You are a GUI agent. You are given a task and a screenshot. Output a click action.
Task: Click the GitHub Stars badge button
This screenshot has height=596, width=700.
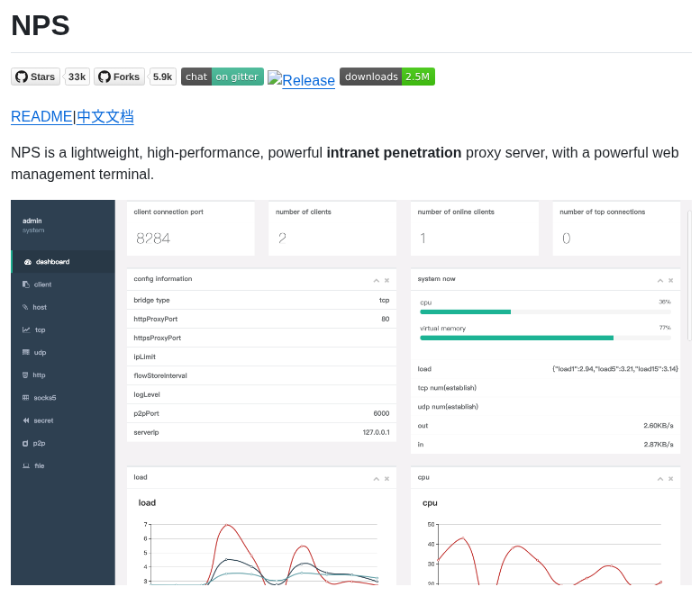point(35,77)
